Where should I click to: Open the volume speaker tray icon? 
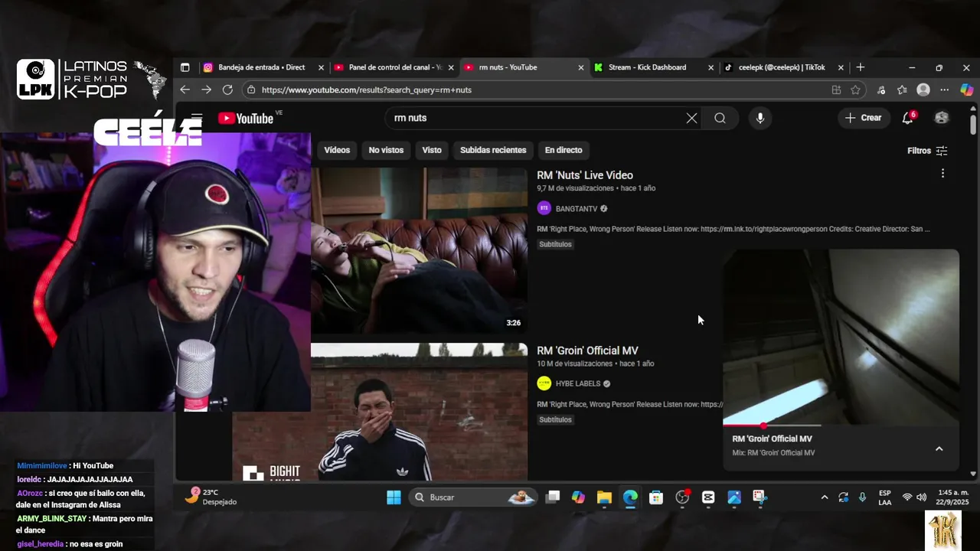(921, 497)
